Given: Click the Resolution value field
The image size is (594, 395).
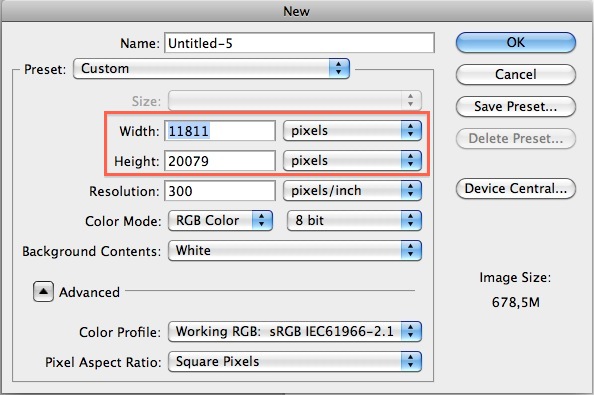Looking at the screenshot, I should (220, 191).
